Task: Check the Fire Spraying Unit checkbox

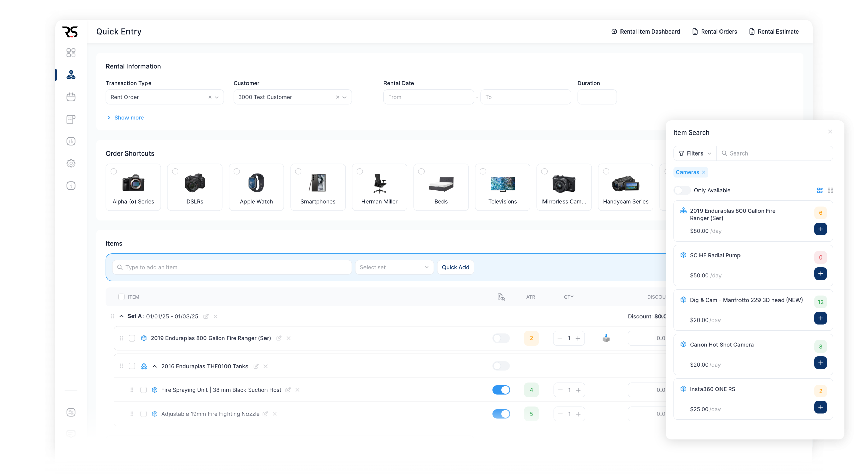Action: tap(144, 390)
